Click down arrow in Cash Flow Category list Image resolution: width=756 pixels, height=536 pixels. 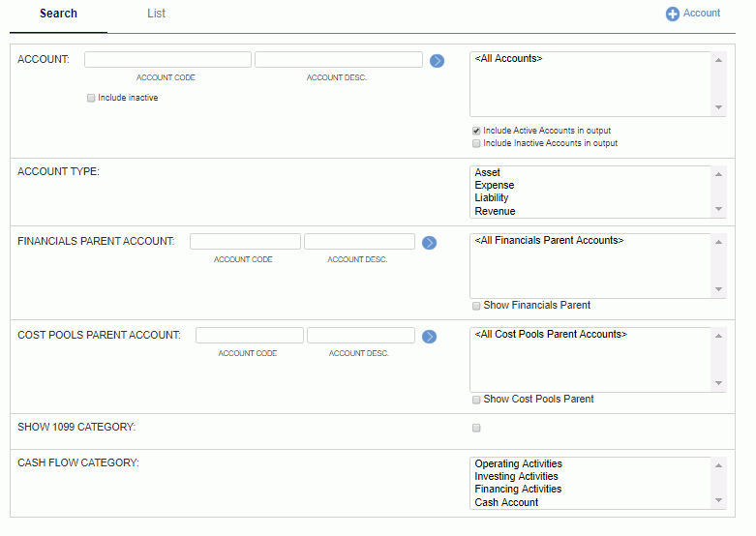pyautogui.click(x=718, y=500)
